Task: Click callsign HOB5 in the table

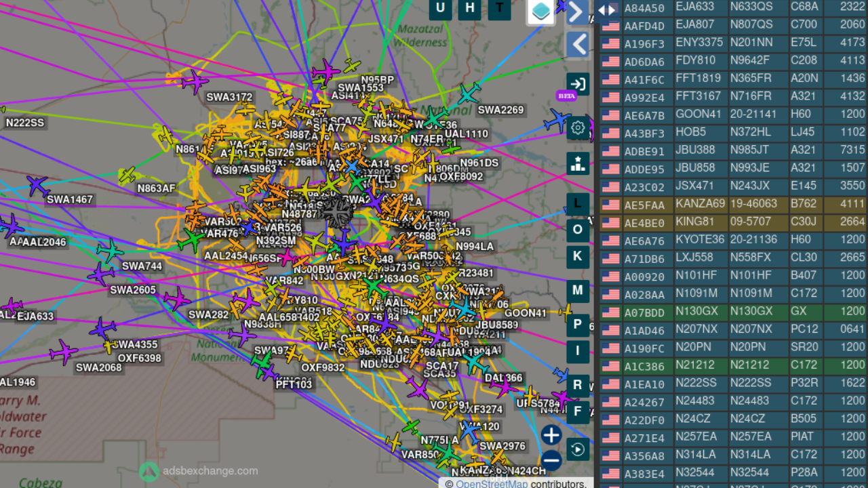Action: pyautogui.click(x=690, y=132)
